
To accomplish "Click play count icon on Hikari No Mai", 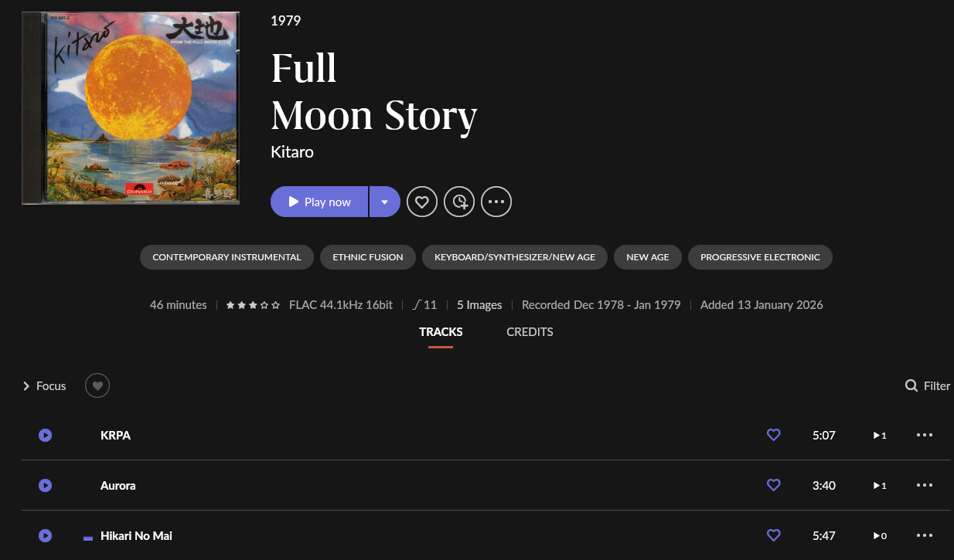I will point(880,536).
